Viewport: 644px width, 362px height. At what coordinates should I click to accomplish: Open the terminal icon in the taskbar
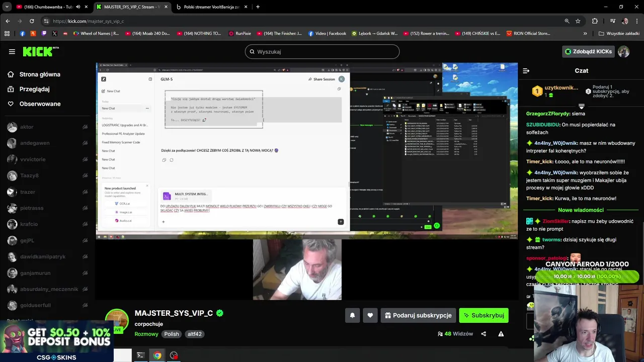(x=141, y=355)
